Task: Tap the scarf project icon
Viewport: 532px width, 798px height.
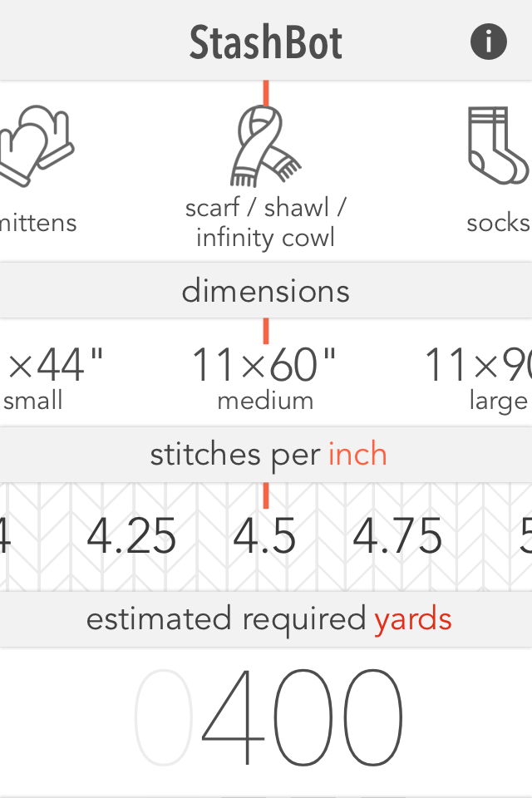Action: coord(265,147)
